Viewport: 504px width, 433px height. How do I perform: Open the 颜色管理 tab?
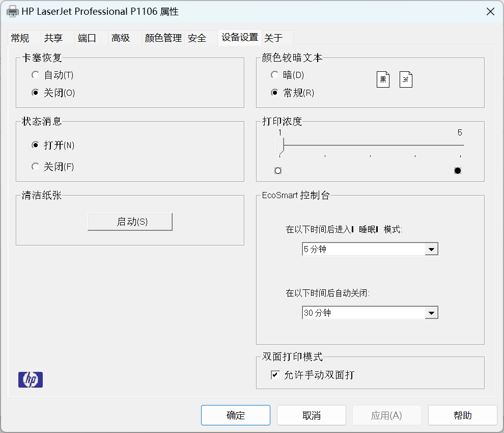pos(163,38)
